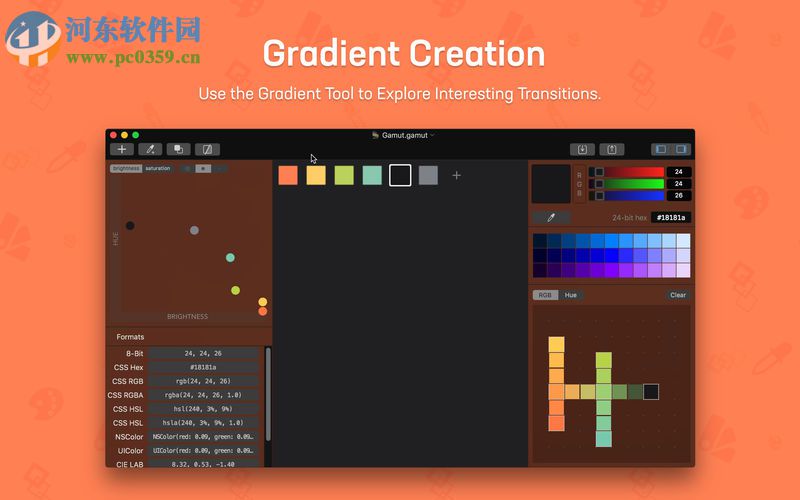Screen dimensions: 800x500
Task: Click the CSS Hex format value "#18181a"
Action: pos(203,367)
